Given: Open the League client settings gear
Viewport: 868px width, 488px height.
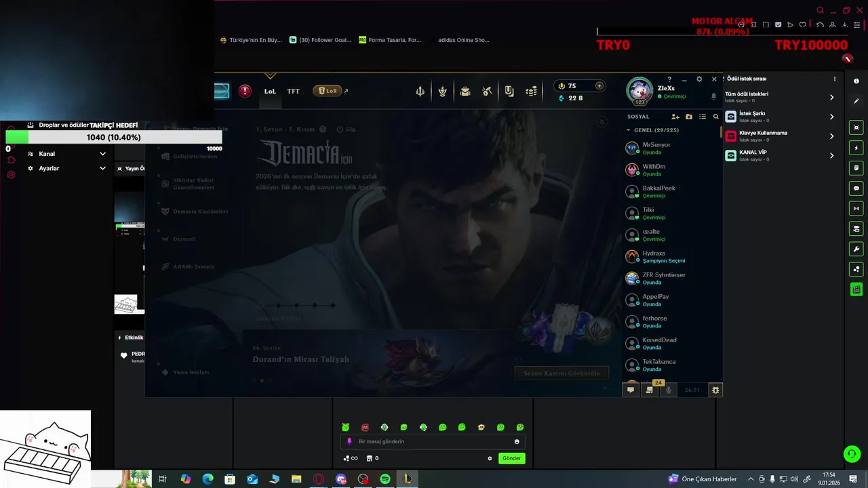Looking at the screenshot, I should point(699,79).
